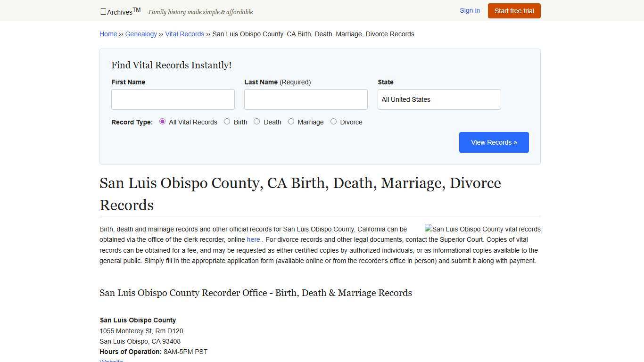Click the San Luis Obispo County records image
This screenshot has height=362, width=644.
[x=482, y=229]
